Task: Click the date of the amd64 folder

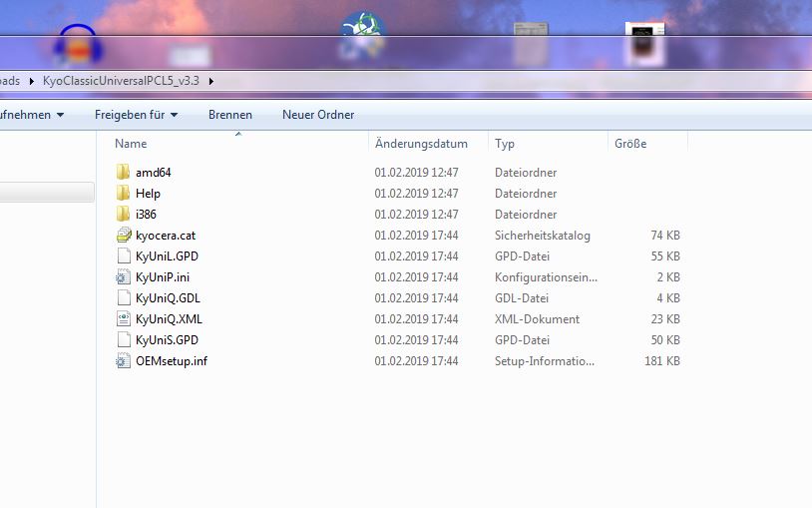Action: pyautogui.click(x=416, y=173)
